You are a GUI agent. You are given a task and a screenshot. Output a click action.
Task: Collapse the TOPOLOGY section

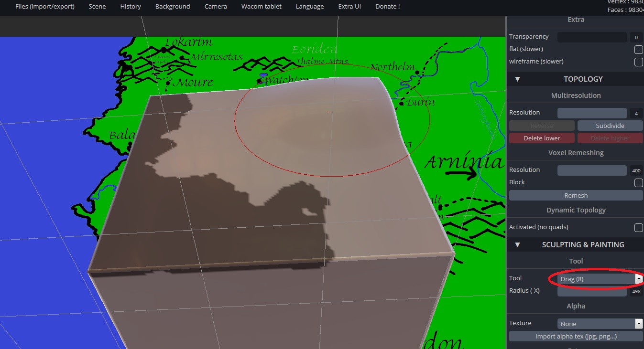point(517,79)
